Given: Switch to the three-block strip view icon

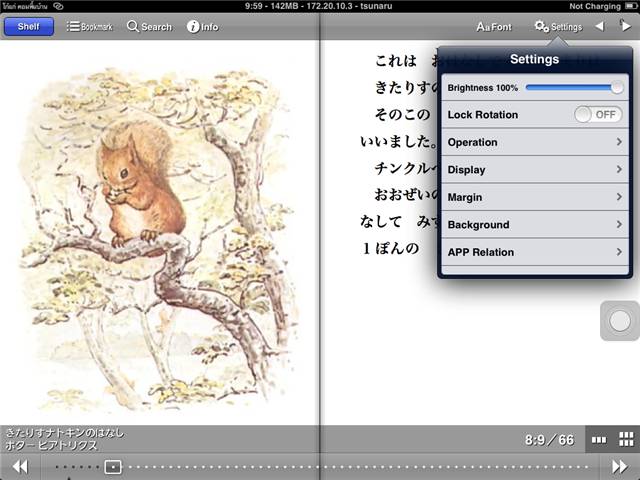Looking at the screenshot, I should point(599,440).
